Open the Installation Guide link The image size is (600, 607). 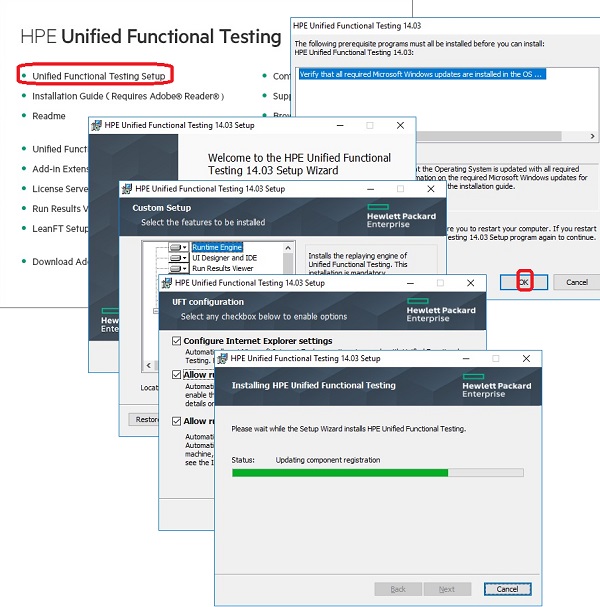(128, 96)
